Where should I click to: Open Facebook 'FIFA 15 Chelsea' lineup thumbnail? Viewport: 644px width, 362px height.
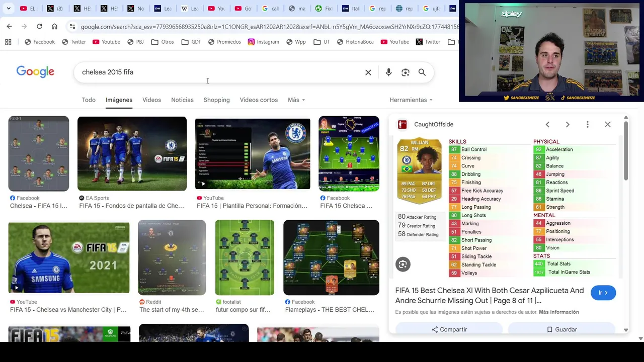coord(349,153)
